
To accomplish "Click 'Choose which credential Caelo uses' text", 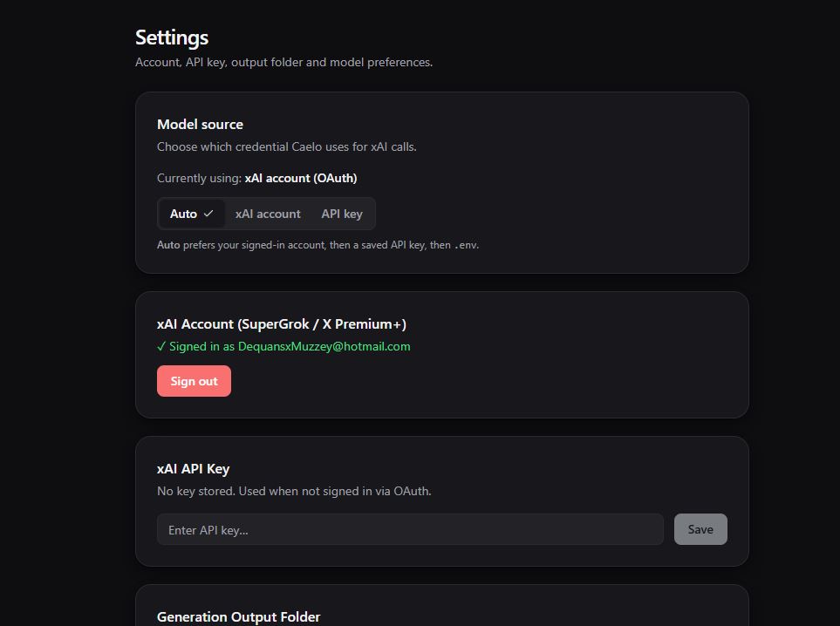I will pyautogui.click(x=287, y=146).
